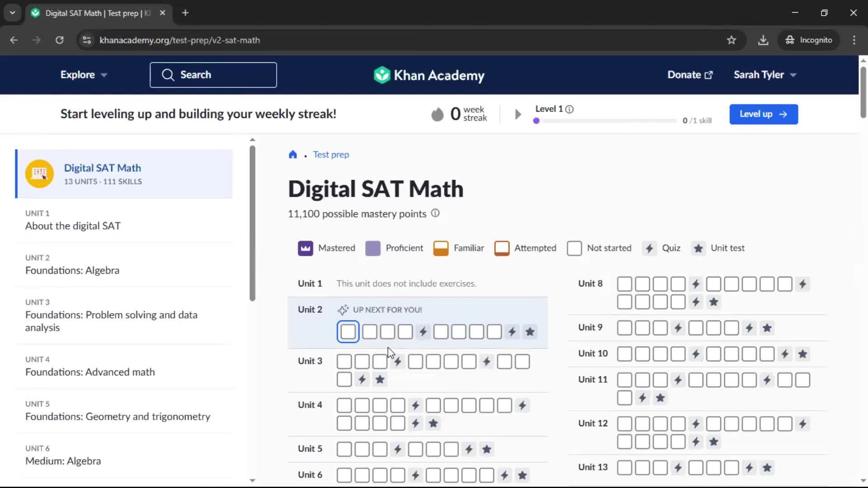Image resolution: width=868 pixels, height=488 pixels.
Task: Open Unit 8 unit test star
Action: pyautogui.click(x=713, y=302)
